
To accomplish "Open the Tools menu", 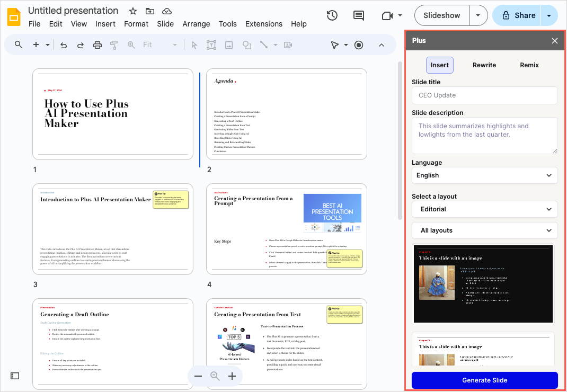I will pos(227,24).
